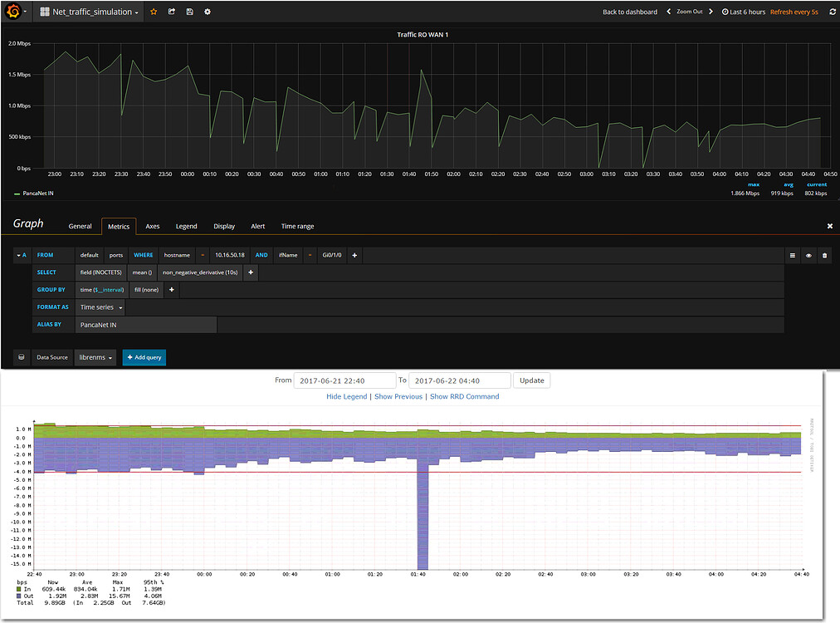Share the dashboard using the share icon
The image size is (840, 623).
click(171, 12)
